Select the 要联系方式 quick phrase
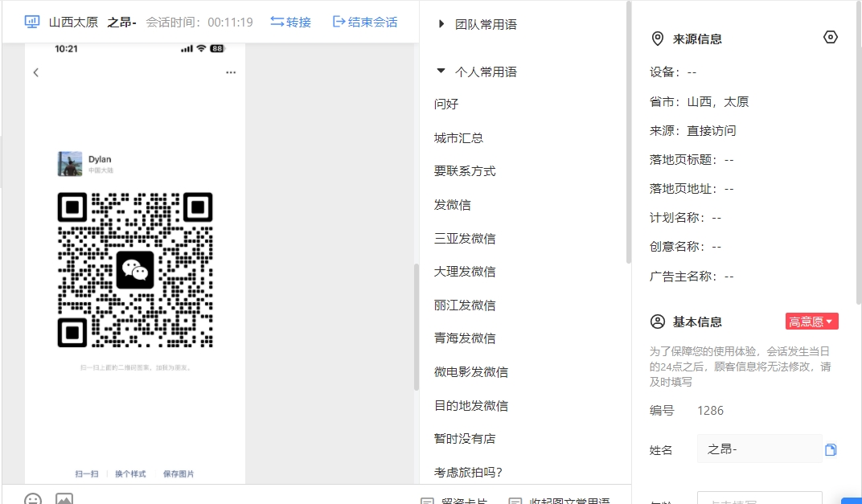862x504 pixels. (465, 171)
